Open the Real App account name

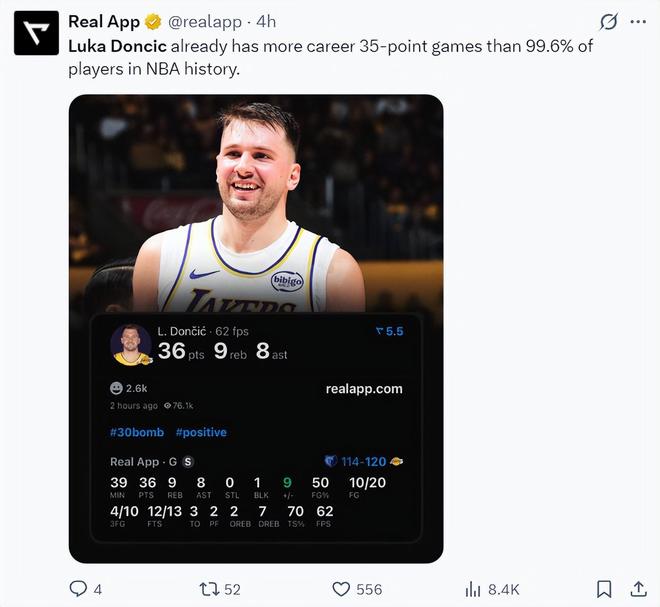pos(104,21)
